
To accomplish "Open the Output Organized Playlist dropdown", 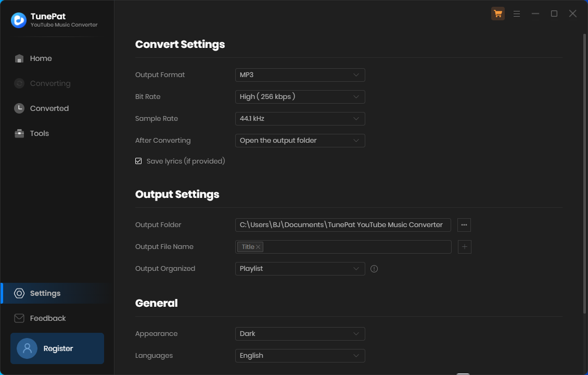I will (x=300, y=269).
